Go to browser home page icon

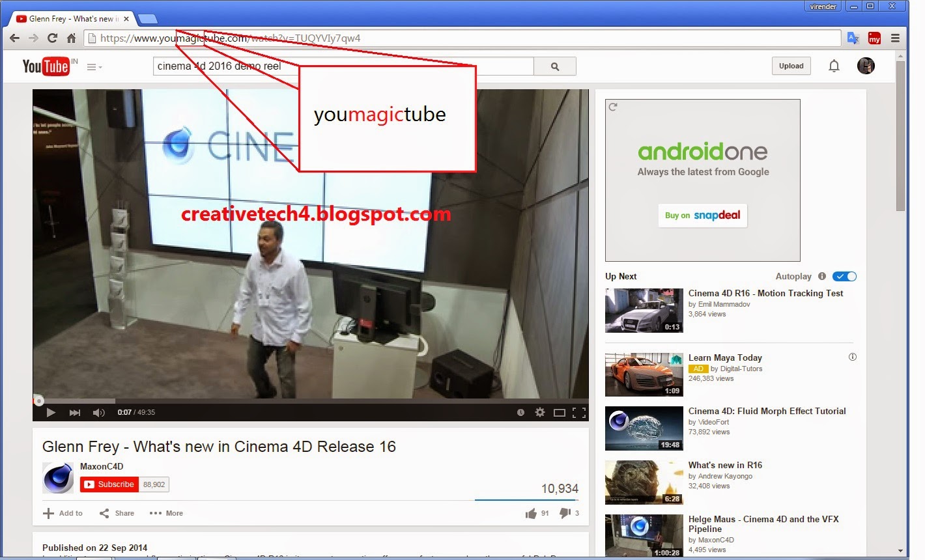(x=72, y=38)
